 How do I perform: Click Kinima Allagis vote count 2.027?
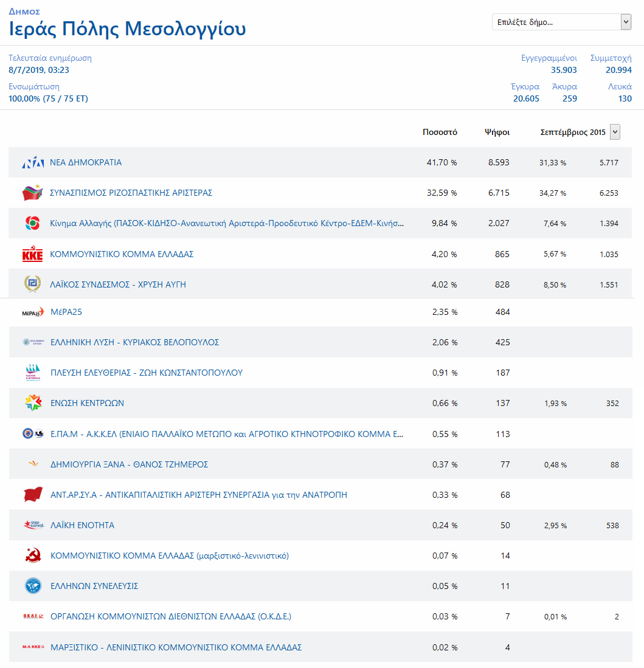pos(499,223)
